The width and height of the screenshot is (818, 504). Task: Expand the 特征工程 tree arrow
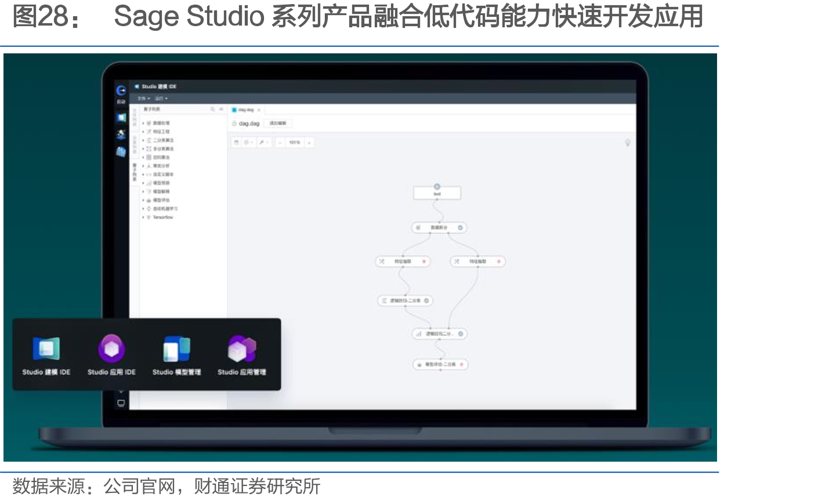(x=143, y=132)
